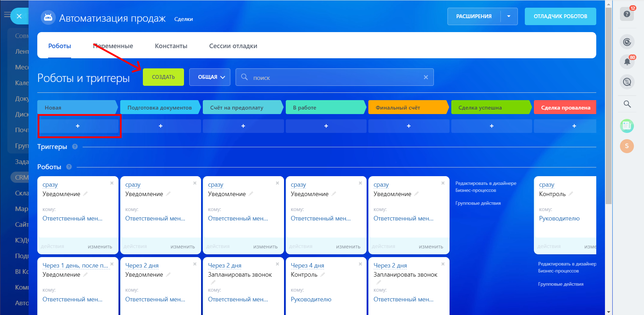
Task: Clear the search field with X icon
Action: 426,77
